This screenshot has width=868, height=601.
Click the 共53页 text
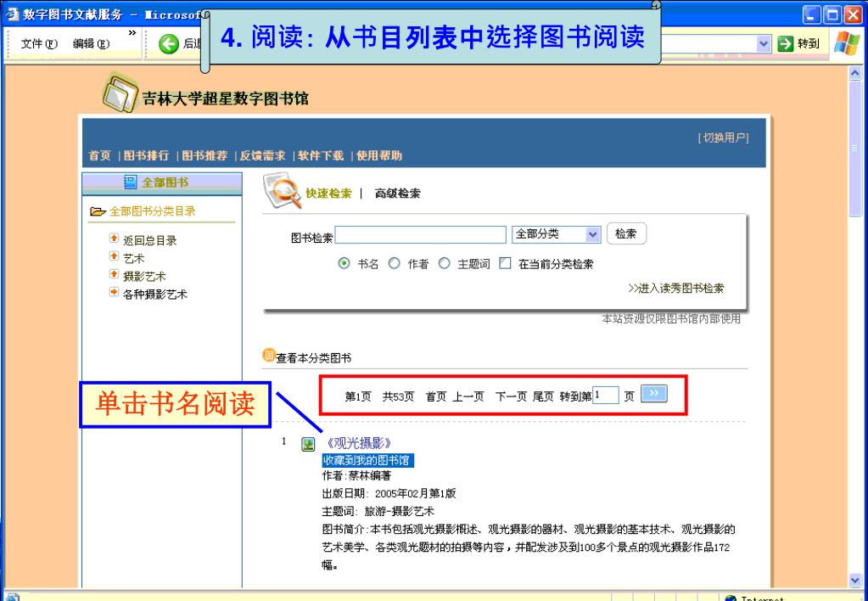(398, 396)
